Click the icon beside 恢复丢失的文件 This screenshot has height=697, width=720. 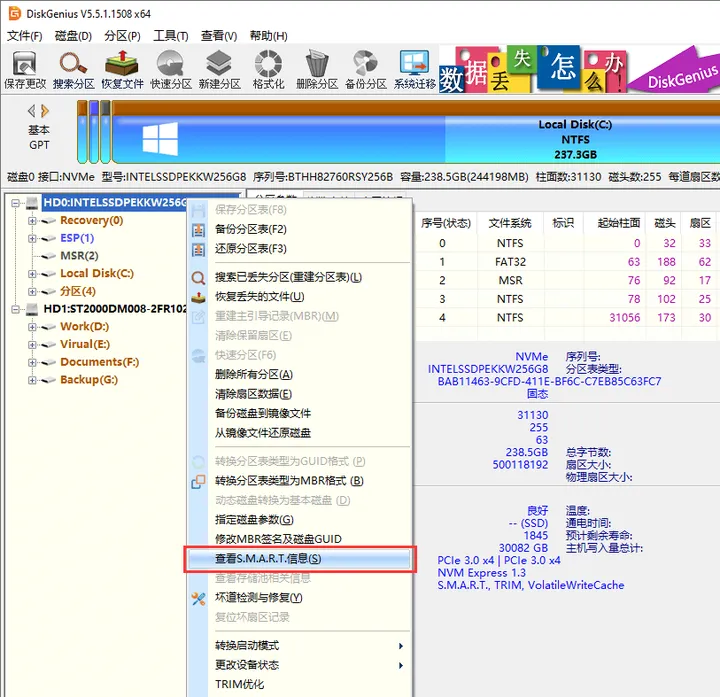tap(198, 297)
